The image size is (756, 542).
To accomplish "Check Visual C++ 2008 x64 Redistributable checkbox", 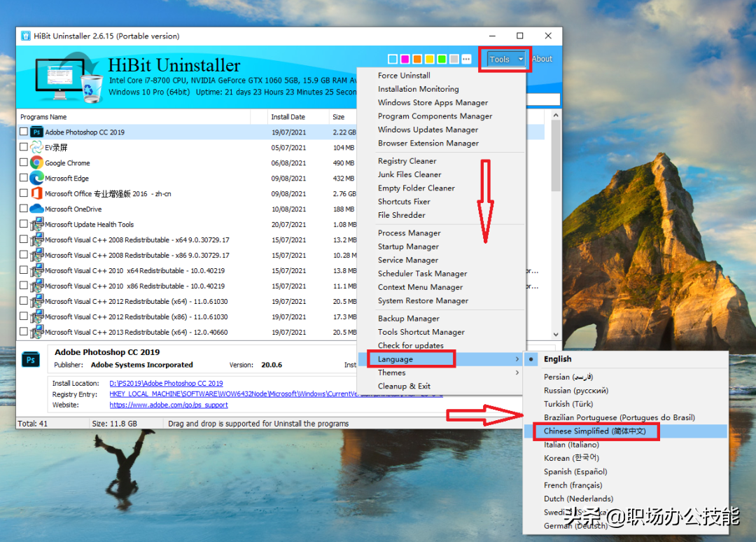I will click(x=24, y=239).
